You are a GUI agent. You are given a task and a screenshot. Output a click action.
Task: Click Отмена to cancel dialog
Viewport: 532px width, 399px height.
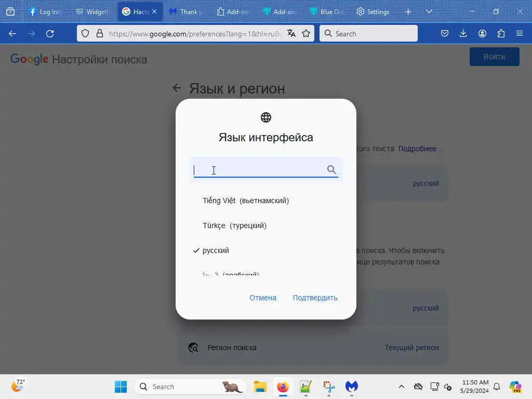pos(263,298)
